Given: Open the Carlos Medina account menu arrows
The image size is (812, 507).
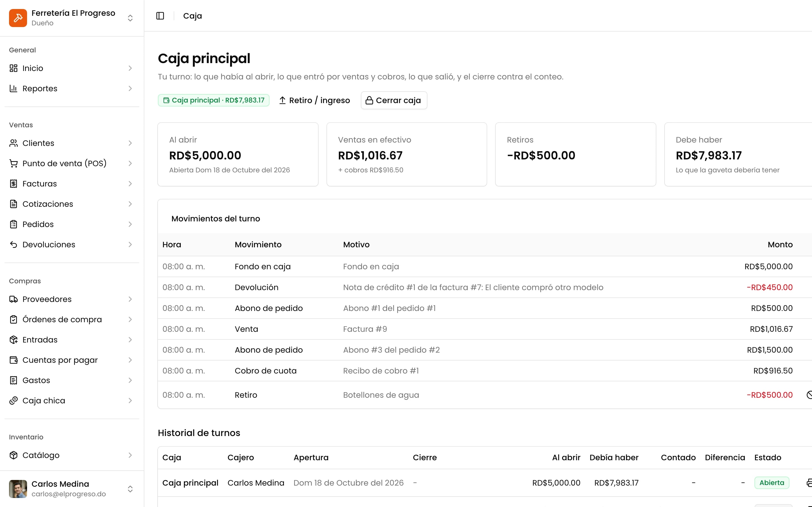Looking at the screenshot, I should click(130, 489).
